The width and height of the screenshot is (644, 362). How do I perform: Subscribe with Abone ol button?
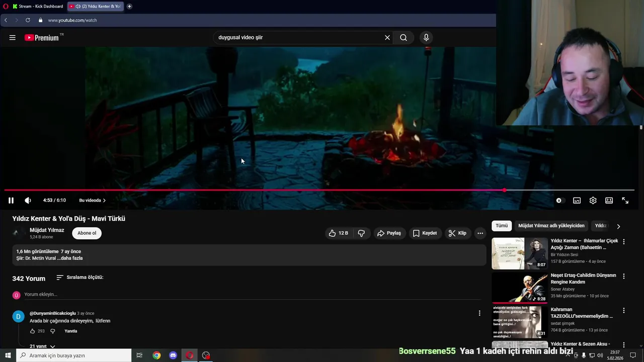click(x=87, y=233)
